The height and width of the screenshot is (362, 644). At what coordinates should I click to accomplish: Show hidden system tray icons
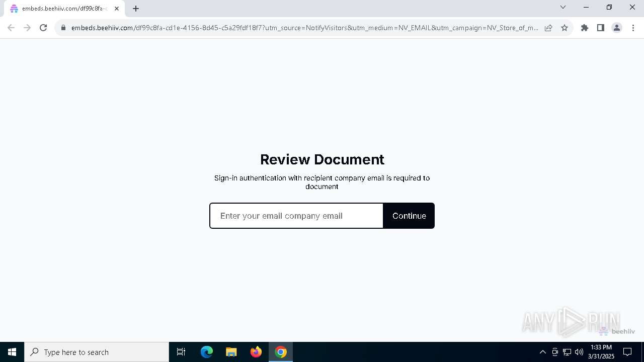[542, 352]
